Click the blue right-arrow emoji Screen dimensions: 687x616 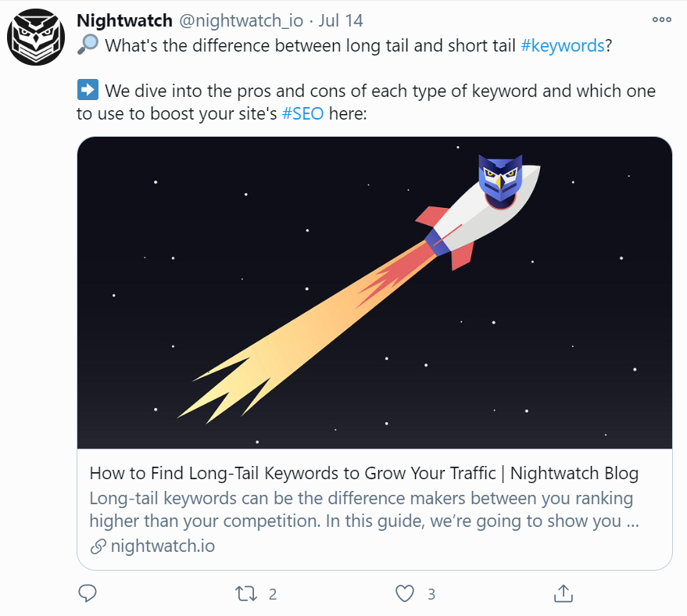88,91
